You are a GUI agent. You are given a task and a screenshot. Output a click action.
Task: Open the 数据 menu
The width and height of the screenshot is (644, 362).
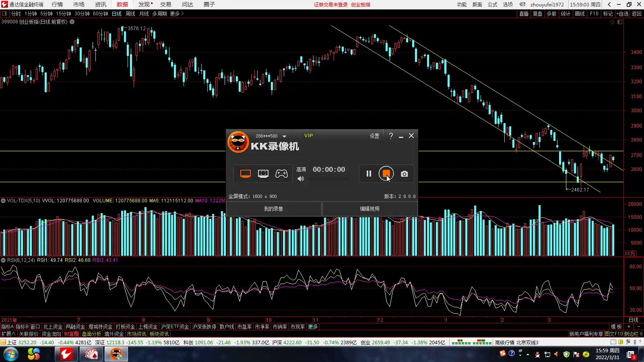click(122, 4)
